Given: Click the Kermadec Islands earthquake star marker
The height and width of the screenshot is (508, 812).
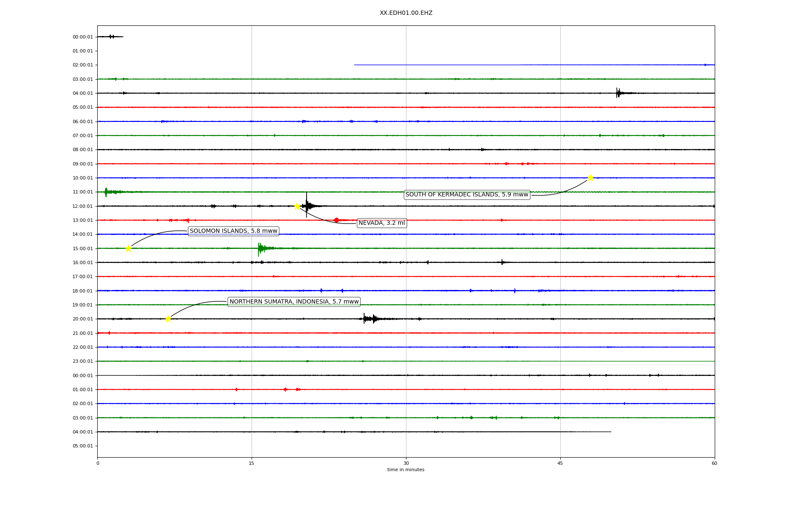Looking at the screenshot, I should [590, 178].
